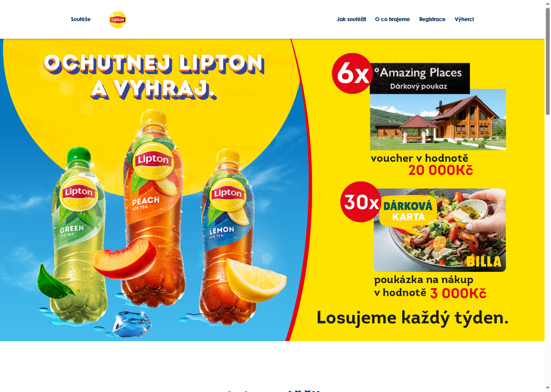Go to Jak soutěžit section
Image resolution: width=551 pixels, height=392 pixels.
click(351, 19)
